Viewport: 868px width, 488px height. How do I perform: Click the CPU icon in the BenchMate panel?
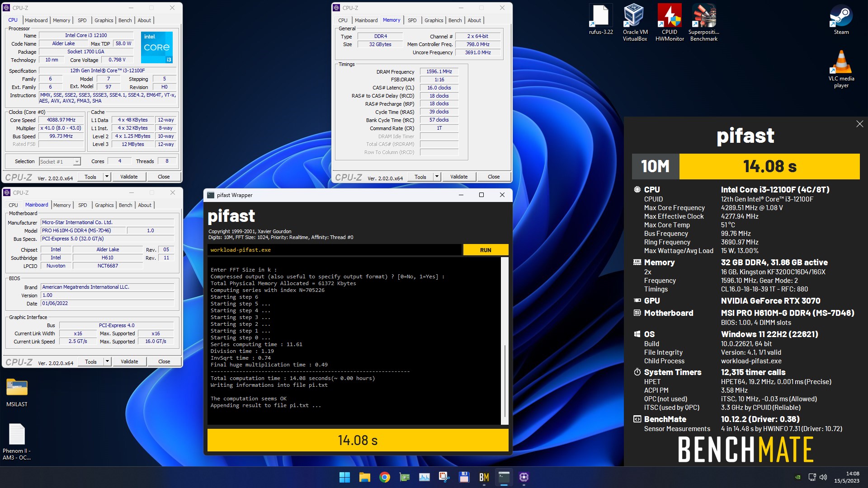pos(637,190)
